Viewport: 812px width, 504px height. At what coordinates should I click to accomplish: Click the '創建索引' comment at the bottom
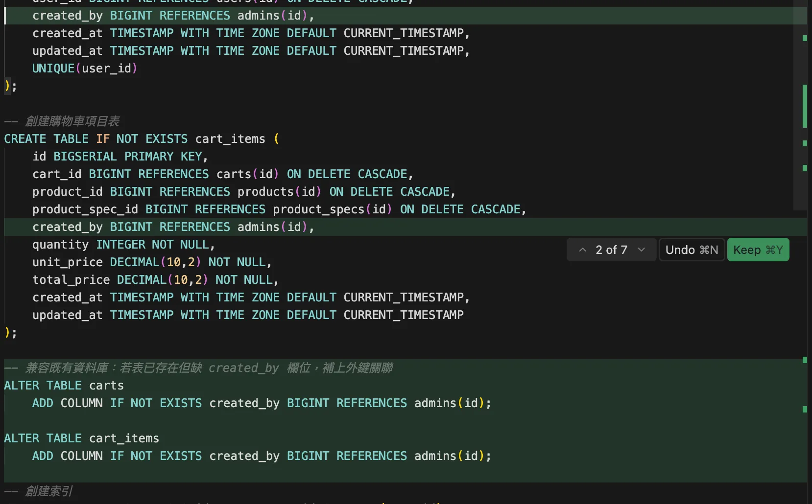pyautogui.click(x=49, y=491)
